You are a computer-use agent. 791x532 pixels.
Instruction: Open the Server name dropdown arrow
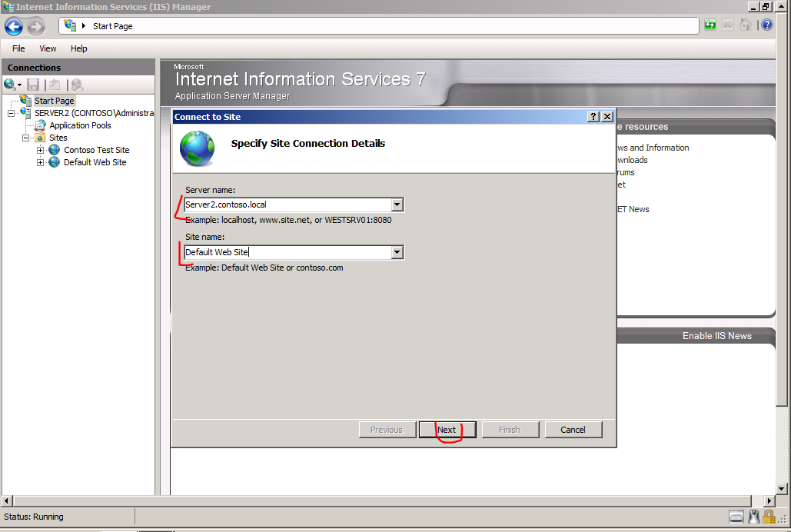pos(397,204)
